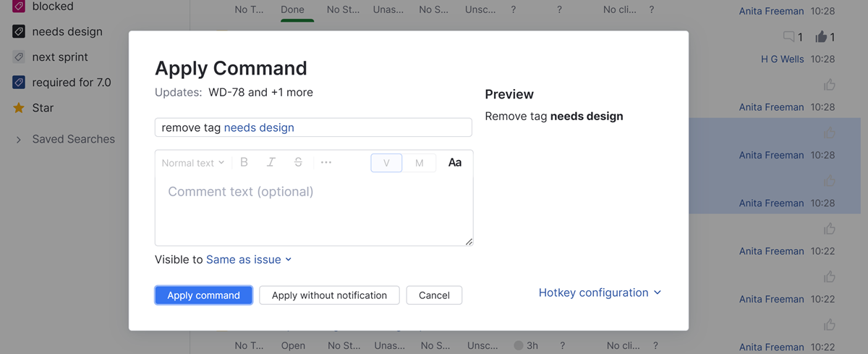Switch editor to markdown mode (M)

click(x=419, y=163)
